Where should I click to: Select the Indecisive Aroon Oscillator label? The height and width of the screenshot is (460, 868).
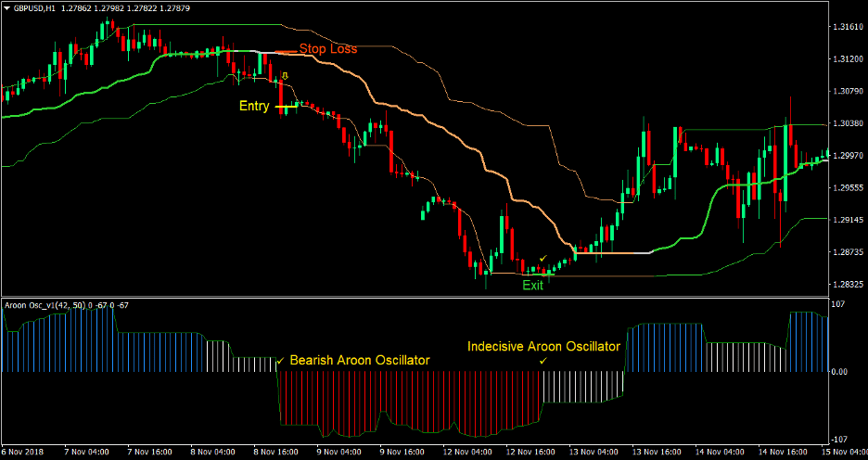click(542, 346)
